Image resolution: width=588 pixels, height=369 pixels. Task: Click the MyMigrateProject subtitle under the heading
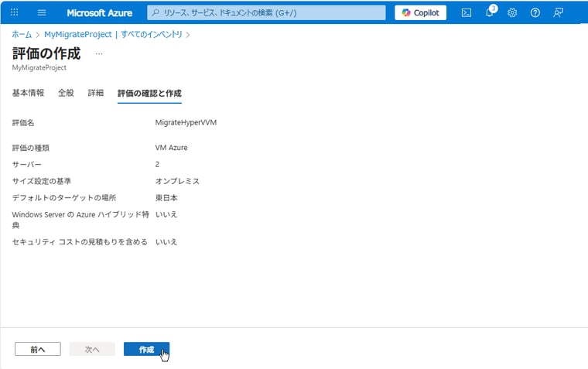point(39,68)
